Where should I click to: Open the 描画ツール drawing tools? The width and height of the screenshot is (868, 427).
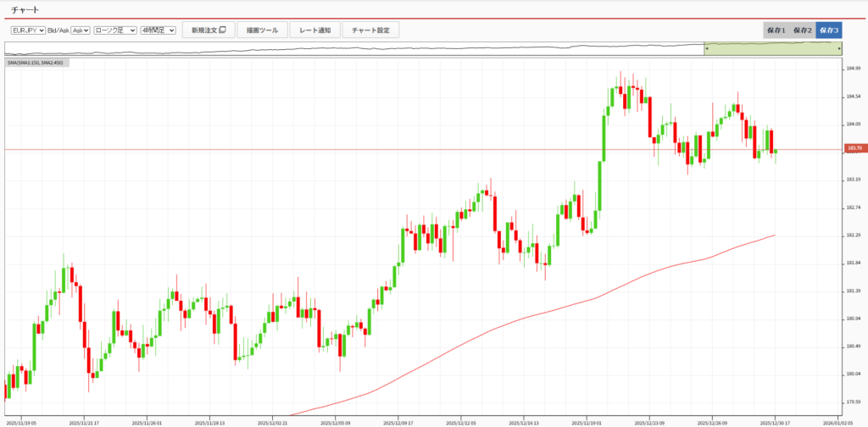pos(261,30)
